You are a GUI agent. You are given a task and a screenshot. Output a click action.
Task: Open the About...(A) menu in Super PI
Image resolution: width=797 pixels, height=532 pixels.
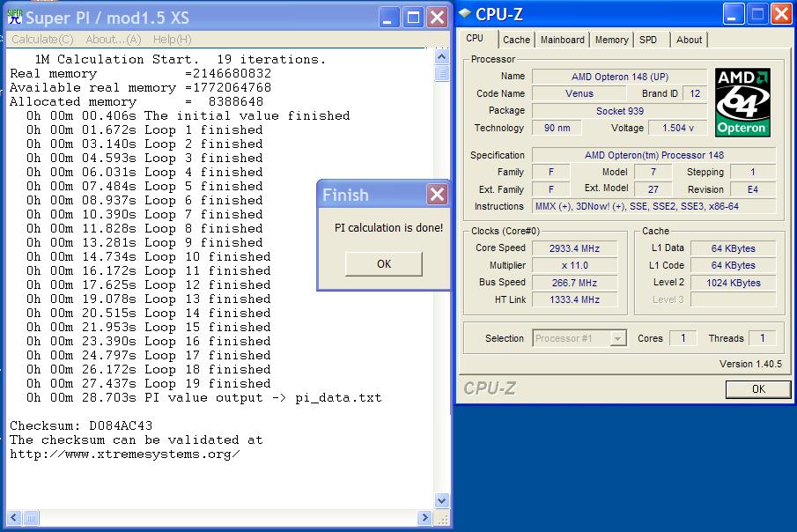(x=113, y=39)
